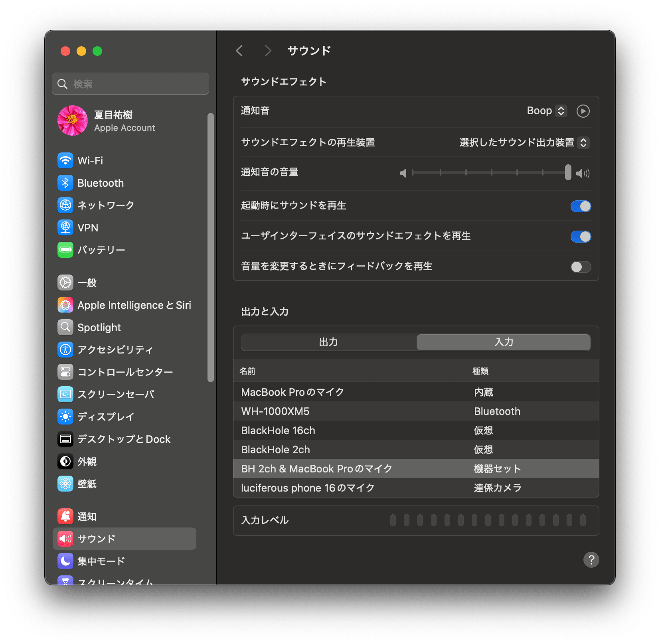
Task: Select the 入力 tab
Action: tap(503, 342)
